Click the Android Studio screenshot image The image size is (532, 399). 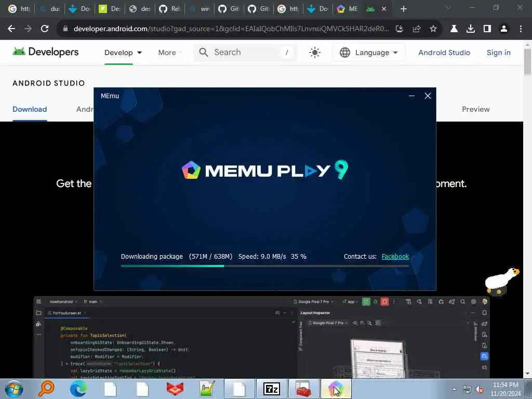[x=261, y=337]
